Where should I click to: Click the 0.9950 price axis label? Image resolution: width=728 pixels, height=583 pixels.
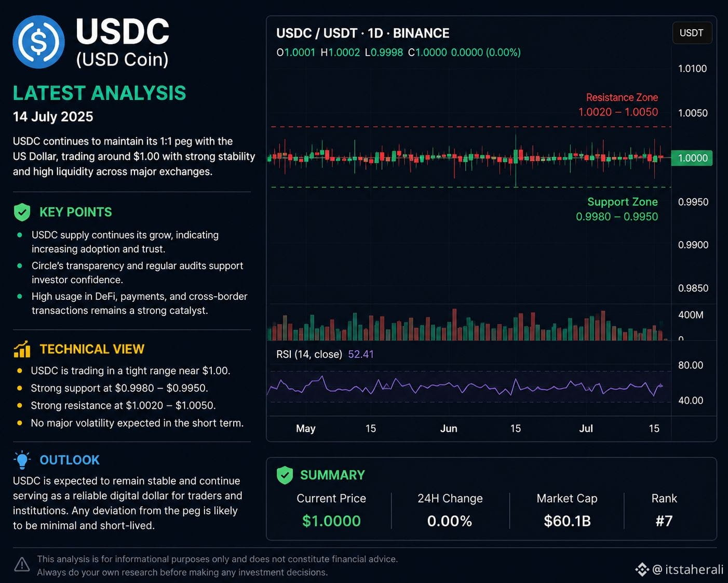tap(693, 202)
